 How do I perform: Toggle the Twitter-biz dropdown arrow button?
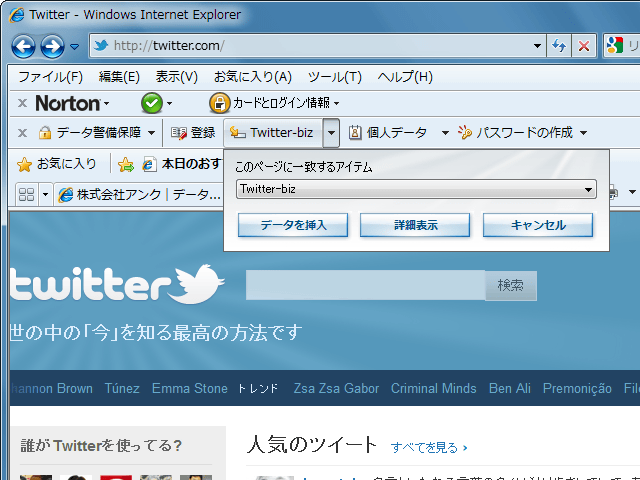(331, 133)
